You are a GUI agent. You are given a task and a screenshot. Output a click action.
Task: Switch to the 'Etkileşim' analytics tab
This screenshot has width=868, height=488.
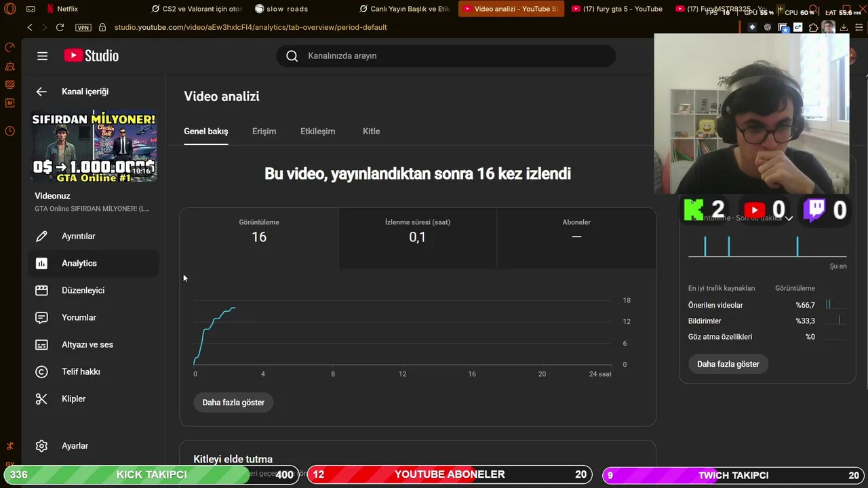click(x=317, y=131)
